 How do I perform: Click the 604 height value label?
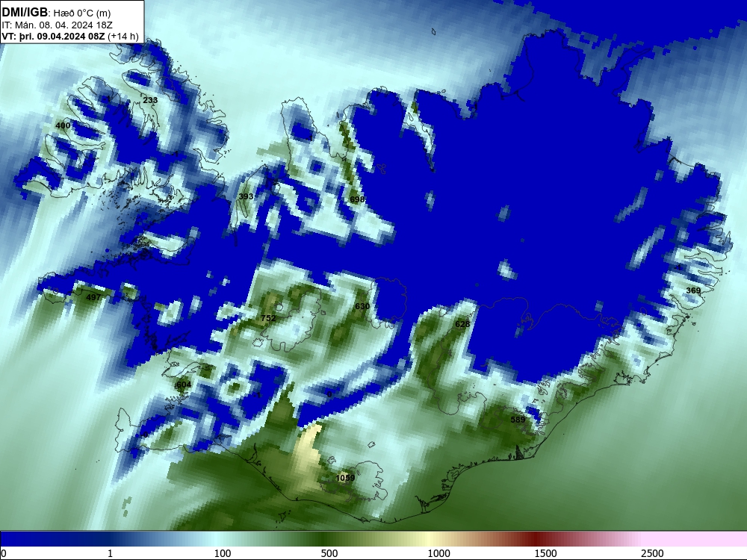coord(184,385)
